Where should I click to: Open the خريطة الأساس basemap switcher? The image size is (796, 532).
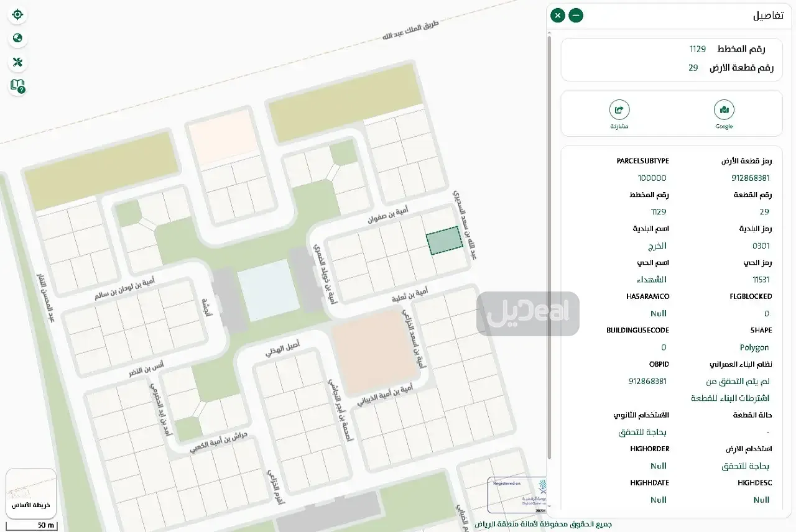pos(31,493)
